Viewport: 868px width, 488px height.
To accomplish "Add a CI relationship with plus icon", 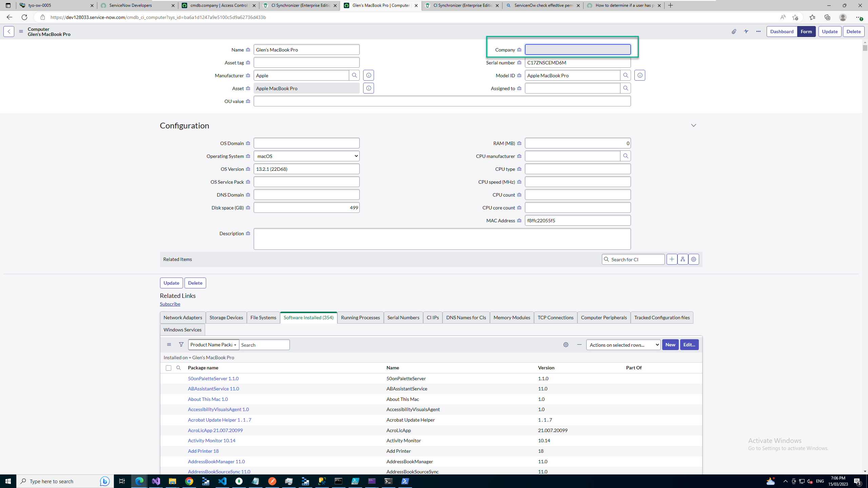I will click(672, 259).
